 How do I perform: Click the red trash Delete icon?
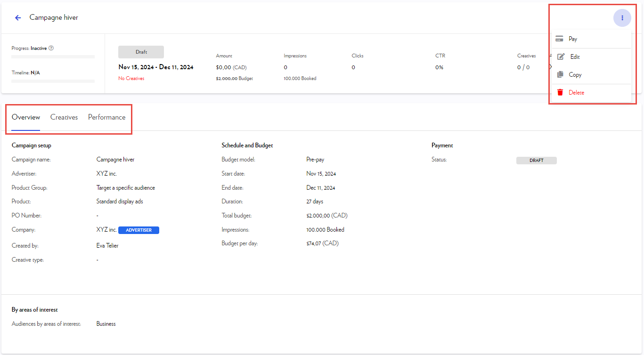[560, 93]
